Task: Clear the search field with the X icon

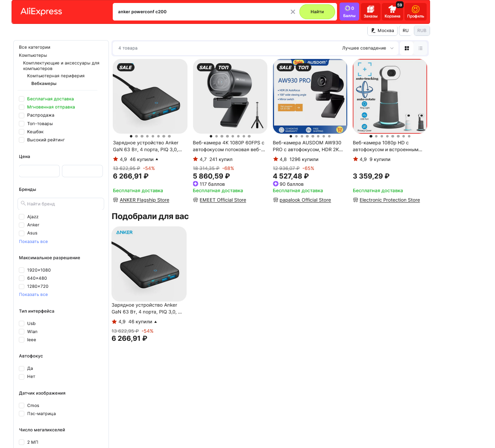Action: point(293,12)
